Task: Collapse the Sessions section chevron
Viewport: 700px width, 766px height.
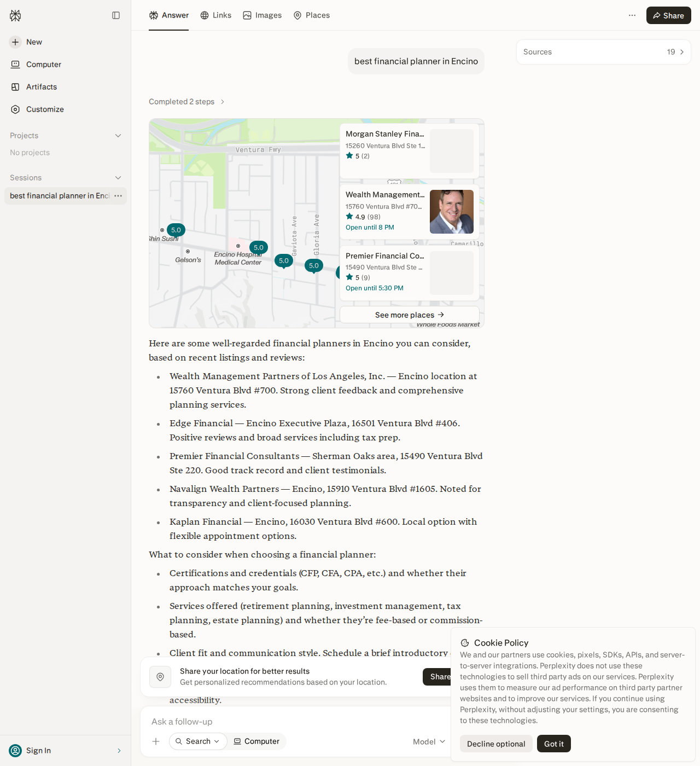Action: (118, 178)
